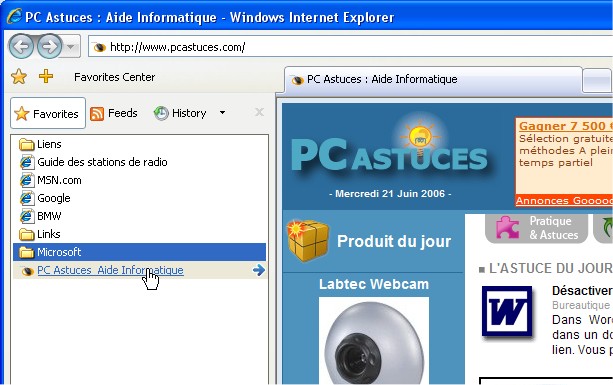Screen dimensions: 613x385
Task: Click the Microsoft folder icon
Action: pos(27,252)
